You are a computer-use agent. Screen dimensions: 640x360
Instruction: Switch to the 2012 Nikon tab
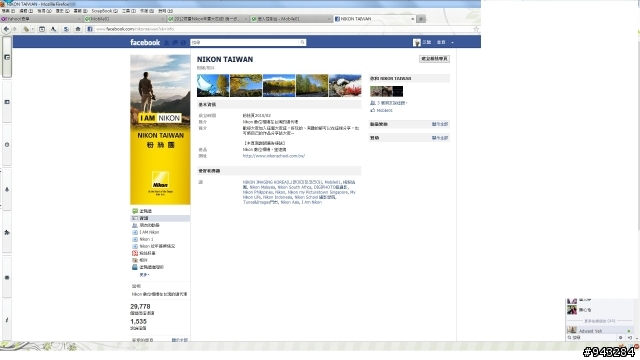(207, 19)
